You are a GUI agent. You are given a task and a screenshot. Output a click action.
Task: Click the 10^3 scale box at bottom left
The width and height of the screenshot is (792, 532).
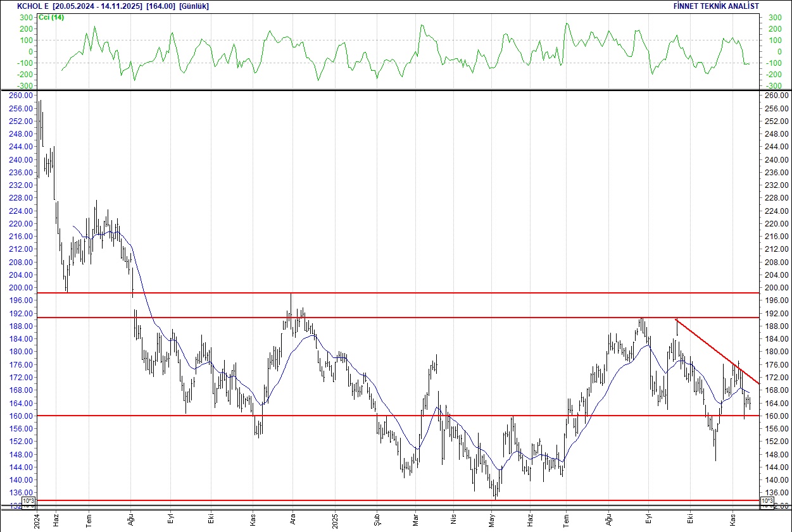click(29, 502)
